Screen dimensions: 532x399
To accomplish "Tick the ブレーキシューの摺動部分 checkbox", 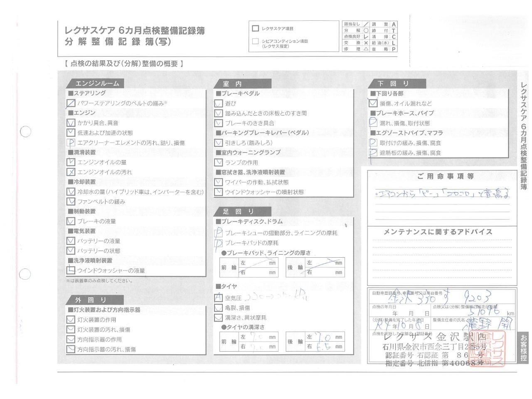I will coord(219,233).
